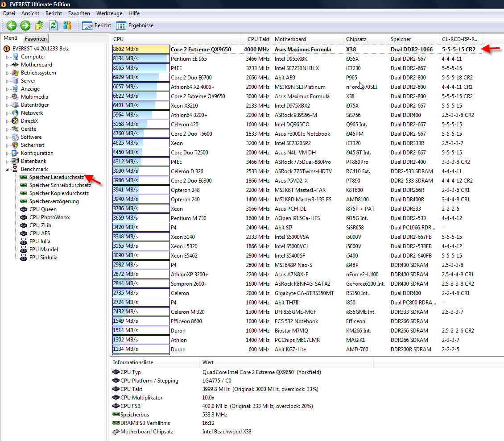Open CPU Queen benchmark icon
Screen dimensions: 504x441
(x=24, y=209)
